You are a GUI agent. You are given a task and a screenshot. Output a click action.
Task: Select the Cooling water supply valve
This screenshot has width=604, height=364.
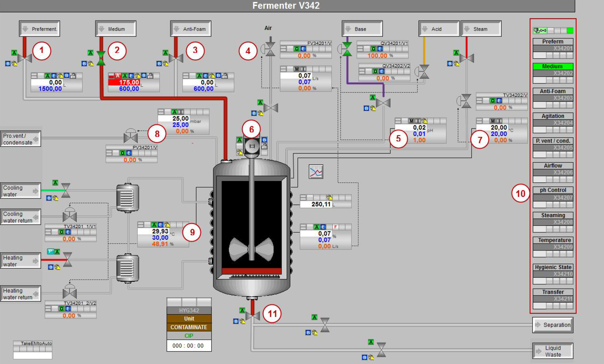pos(66,190)
